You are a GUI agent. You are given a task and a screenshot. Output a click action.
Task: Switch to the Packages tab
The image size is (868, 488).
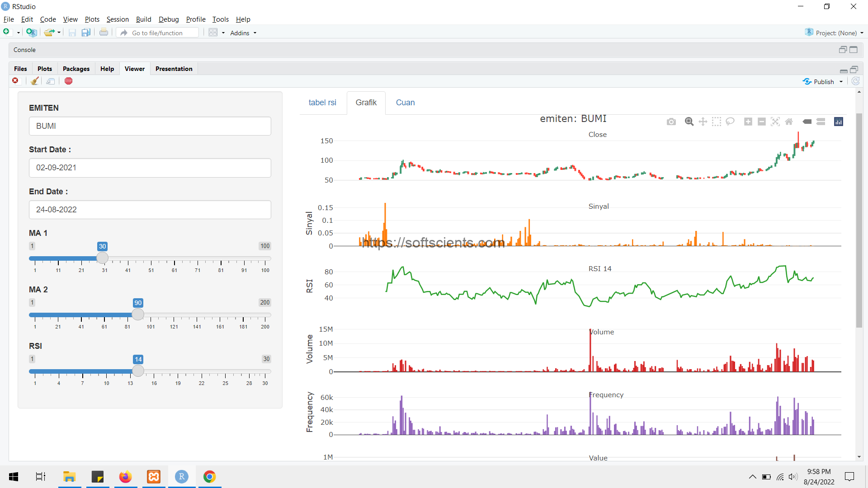[76, 69]
